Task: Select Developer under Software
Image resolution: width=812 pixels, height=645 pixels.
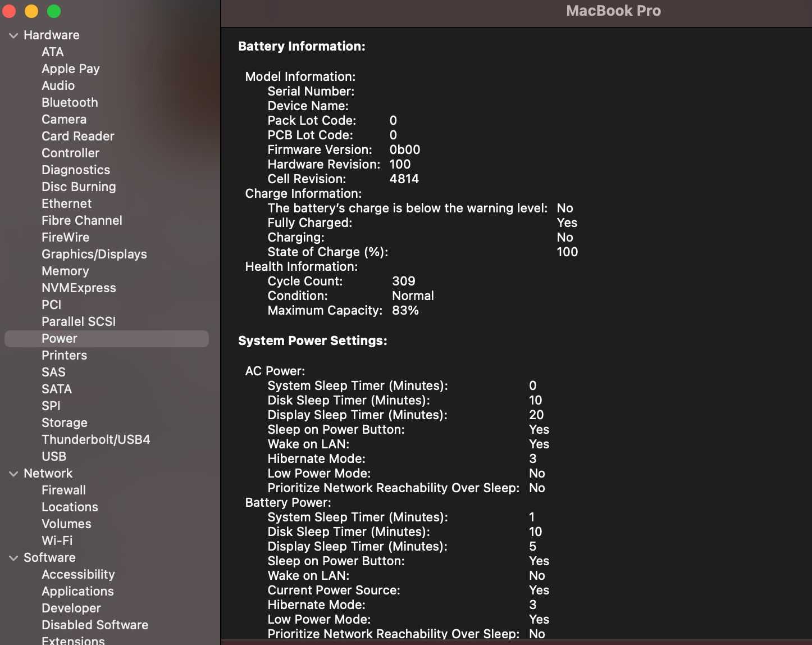Action: tap(71, 608)
